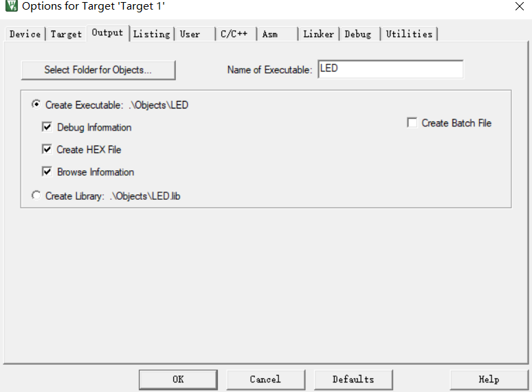This screenshot has width=532, height=392.
Task: Select the Output tab
Action: pos(107,33)
